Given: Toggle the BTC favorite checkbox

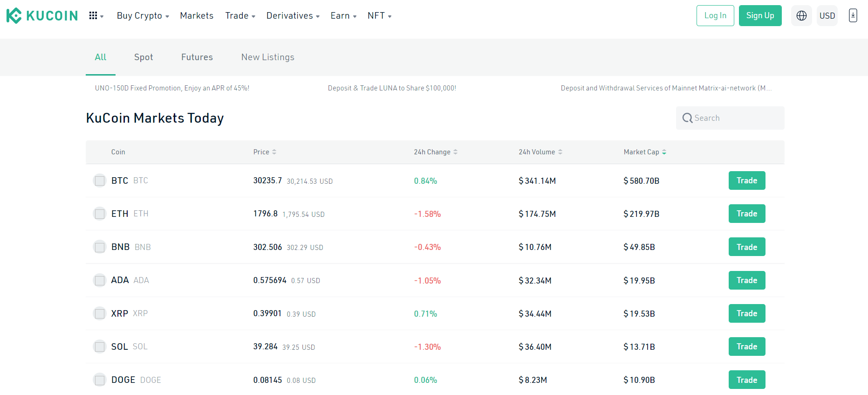Looking at the screenshot, I should pos(100,180).
